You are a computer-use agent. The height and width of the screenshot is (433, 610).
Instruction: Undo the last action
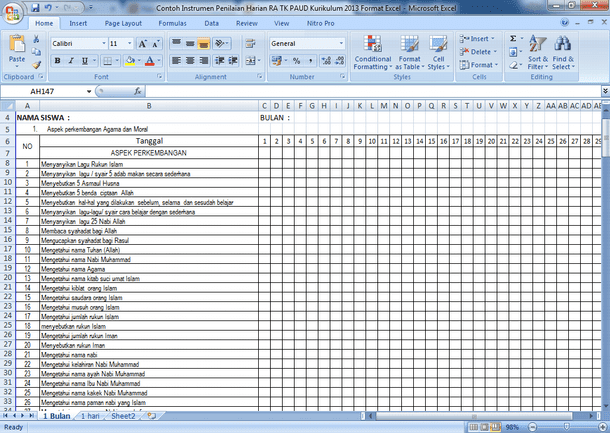pos(48,7)
